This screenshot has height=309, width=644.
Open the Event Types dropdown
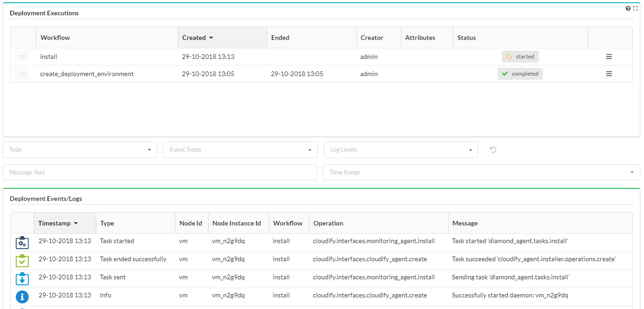pos(240,150)
